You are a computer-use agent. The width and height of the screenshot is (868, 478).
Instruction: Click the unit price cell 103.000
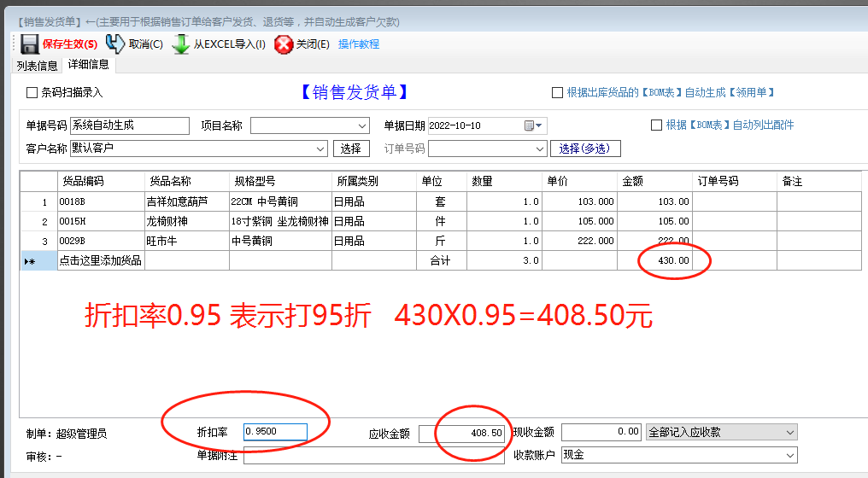(x=579, y=202)
